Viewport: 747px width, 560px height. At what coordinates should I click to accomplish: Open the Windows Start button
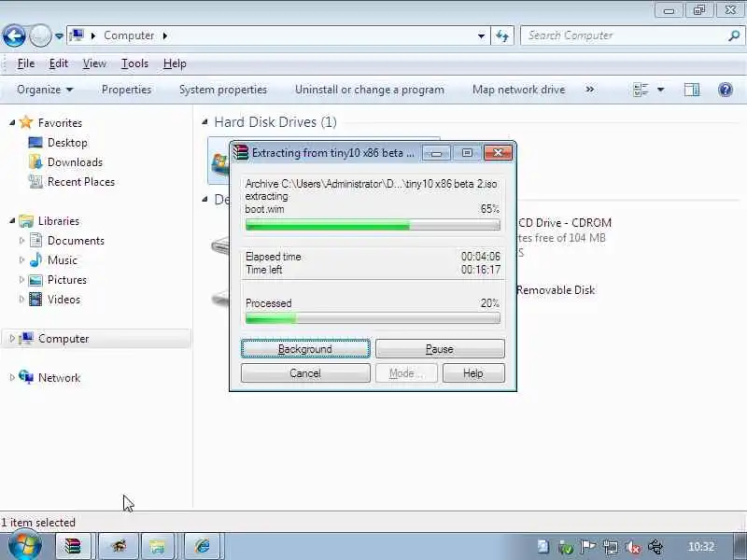click(x=24, y=546)
